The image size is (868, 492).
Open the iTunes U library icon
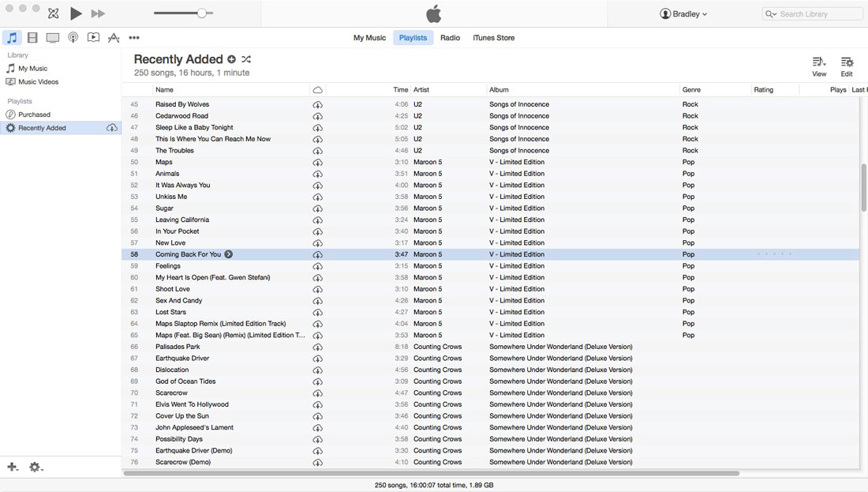coord(94,38)
